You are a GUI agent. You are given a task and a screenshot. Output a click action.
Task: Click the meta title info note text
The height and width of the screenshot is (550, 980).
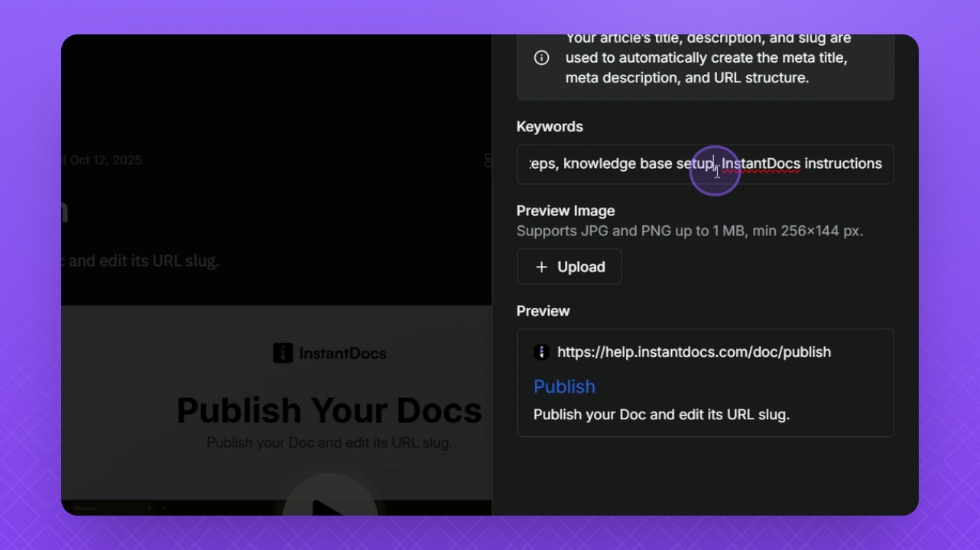706,58
